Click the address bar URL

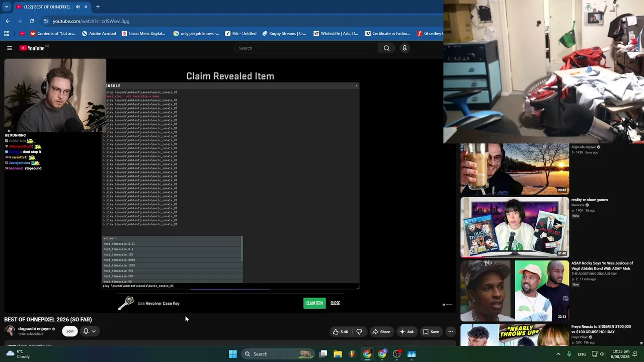[x=91, y=21]
